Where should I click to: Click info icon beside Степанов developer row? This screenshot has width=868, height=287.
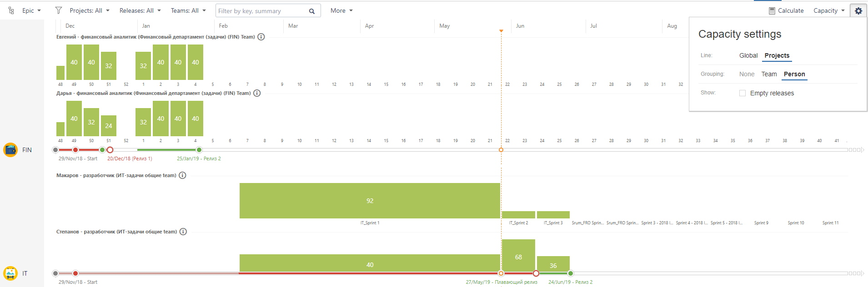pos(183,232)
